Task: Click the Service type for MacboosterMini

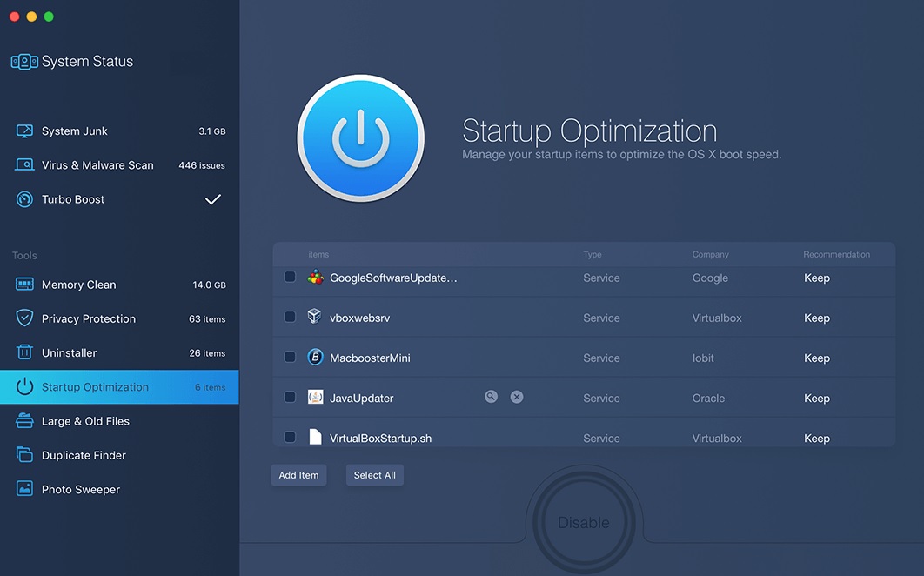Action: (601, 358)
